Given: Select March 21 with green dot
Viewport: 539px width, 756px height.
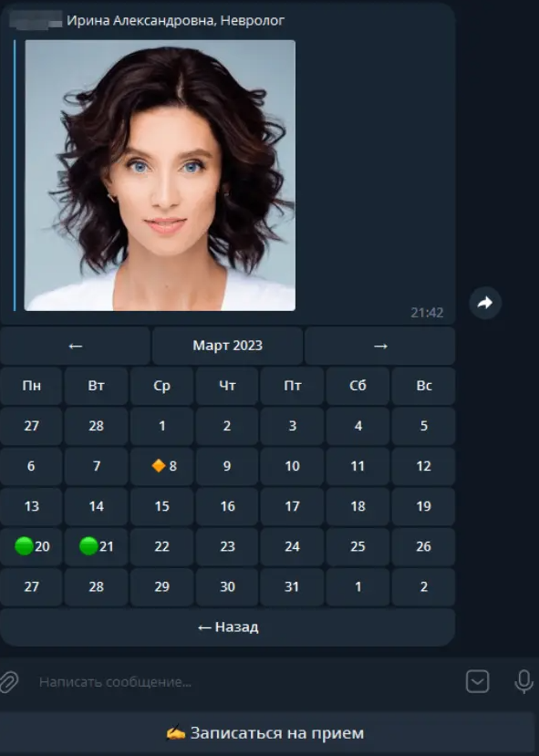Looking at the screenshot, I should pos(96,546).
